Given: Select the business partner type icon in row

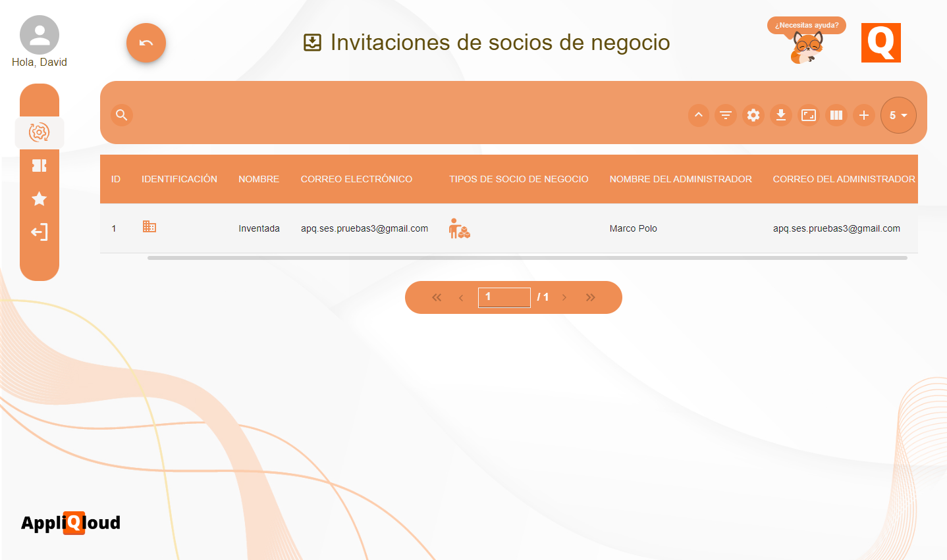Looking at the screenshot, I should pyautogui.click(x=459, y=228).
